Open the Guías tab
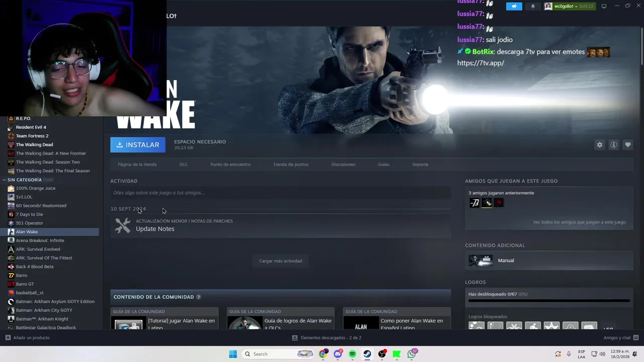Screen dimensions: 644x362 tap(383, 164)
